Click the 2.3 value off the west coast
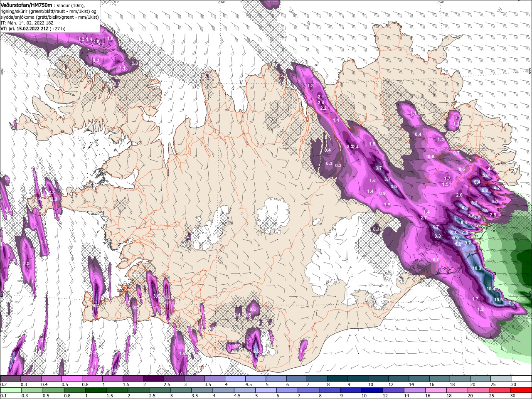This screenshot has height=399, width=532. [x=54, y=199]
